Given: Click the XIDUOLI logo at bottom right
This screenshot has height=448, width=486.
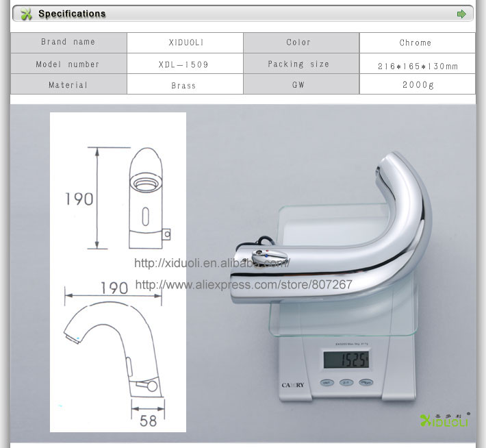Looking at the screenshot, I should [445, 420].
